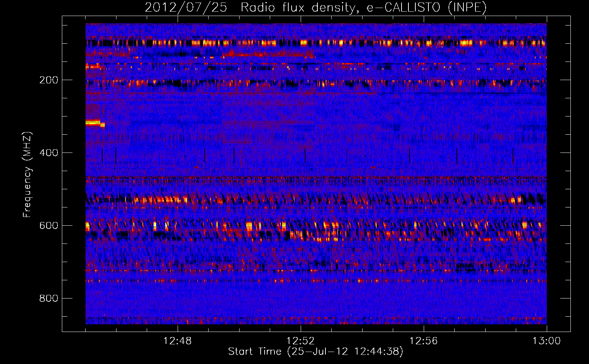This screenshot has width=589, height=364.
Task: Click the 12:52 time tick label
Action: click(301, 341)
